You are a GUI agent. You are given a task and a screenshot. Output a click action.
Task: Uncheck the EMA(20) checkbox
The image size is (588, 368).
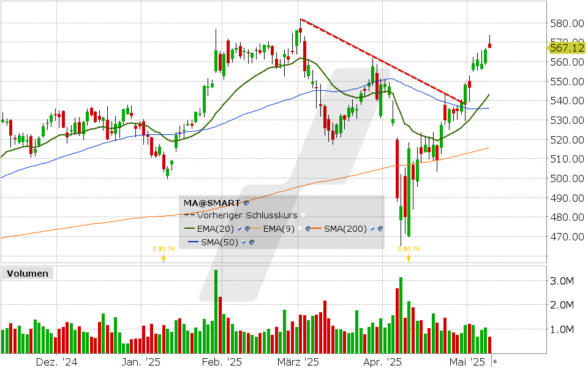click(239, 229)
